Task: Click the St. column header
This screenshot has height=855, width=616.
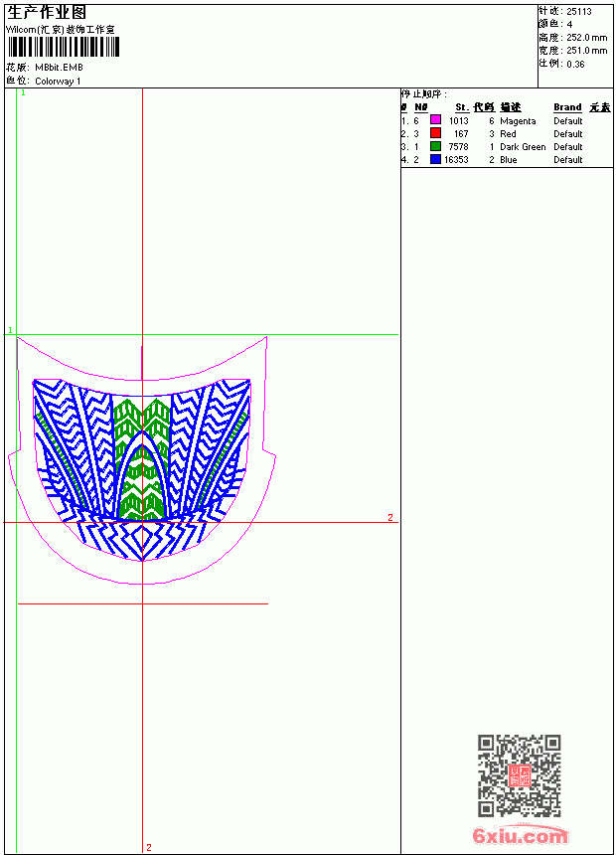Action: [x=462, y=107]
